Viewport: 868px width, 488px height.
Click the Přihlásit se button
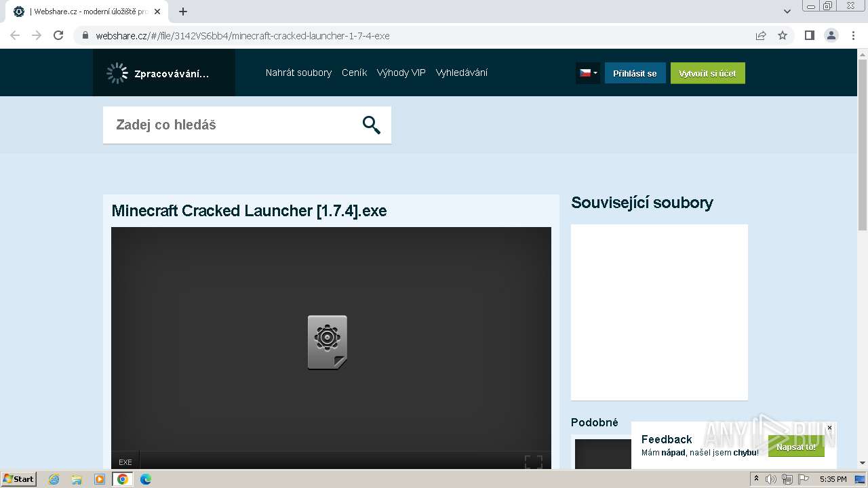point(635,73)
